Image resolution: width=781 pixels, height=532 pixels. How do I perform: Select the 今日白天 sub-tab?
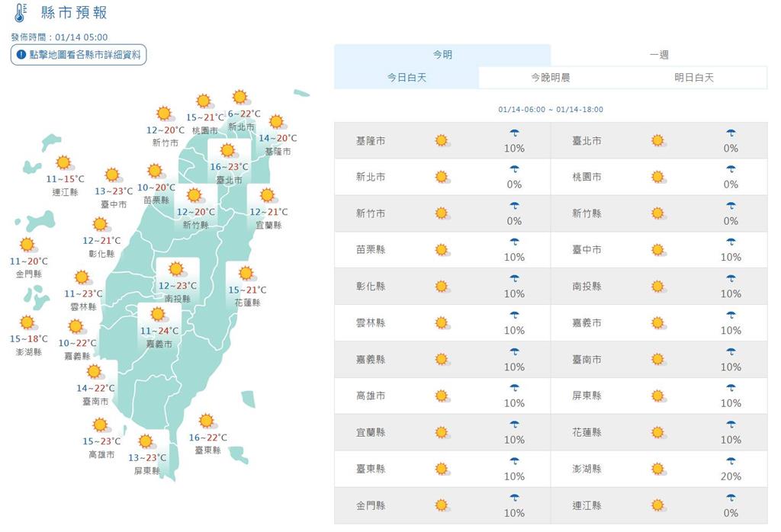407,78
